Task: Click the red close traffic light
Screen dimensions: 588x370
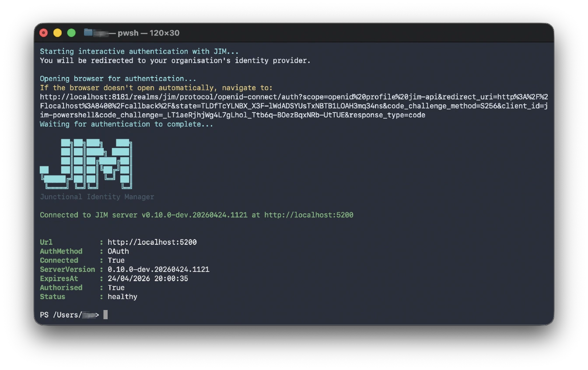Action: pos(43,32)
